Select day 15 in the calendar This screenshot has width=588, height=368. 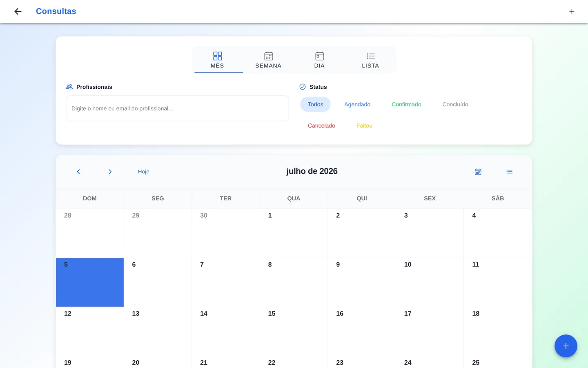coord(294,331)
